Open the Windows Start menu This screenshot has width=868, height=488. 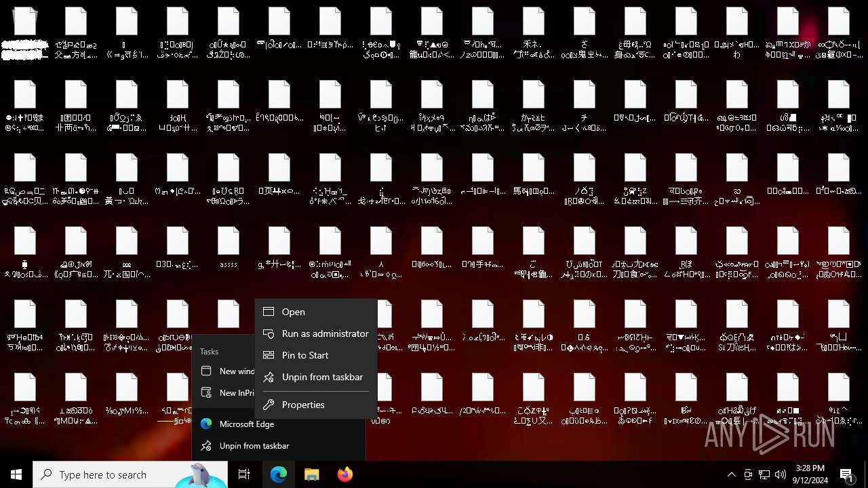tap(16, 474)
